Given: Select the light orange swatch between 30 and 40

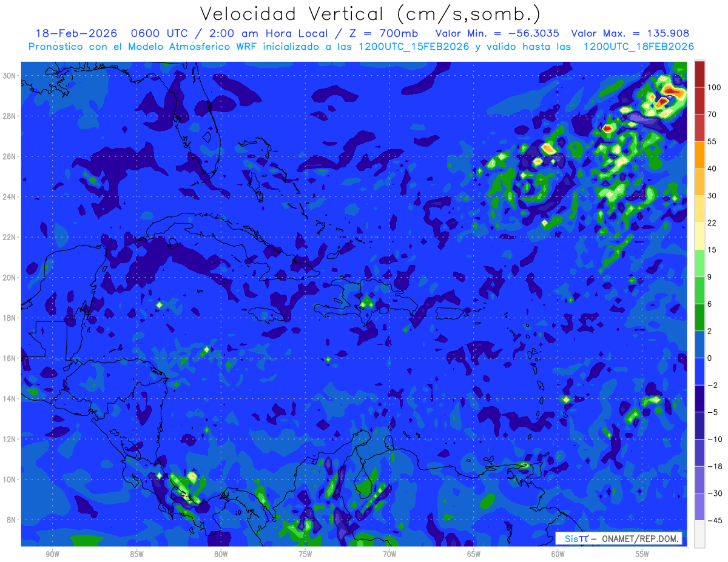Looking at the screenshot, I should (x=699, y=182).
